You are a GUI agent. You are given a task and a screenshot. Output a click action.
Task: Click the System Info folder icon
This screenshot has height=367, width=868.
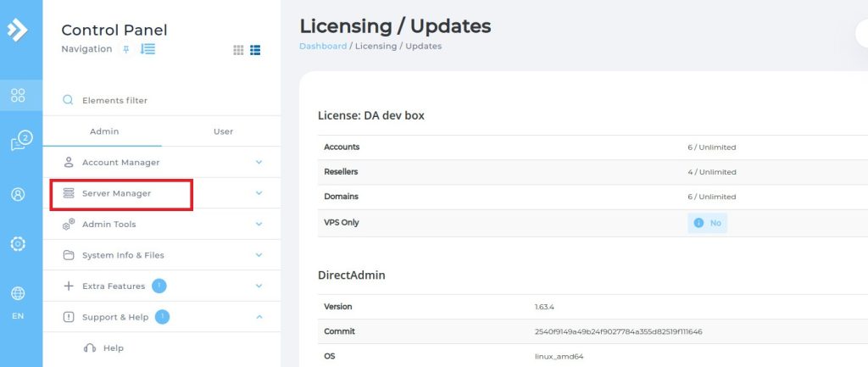click(x=69, y=255)
